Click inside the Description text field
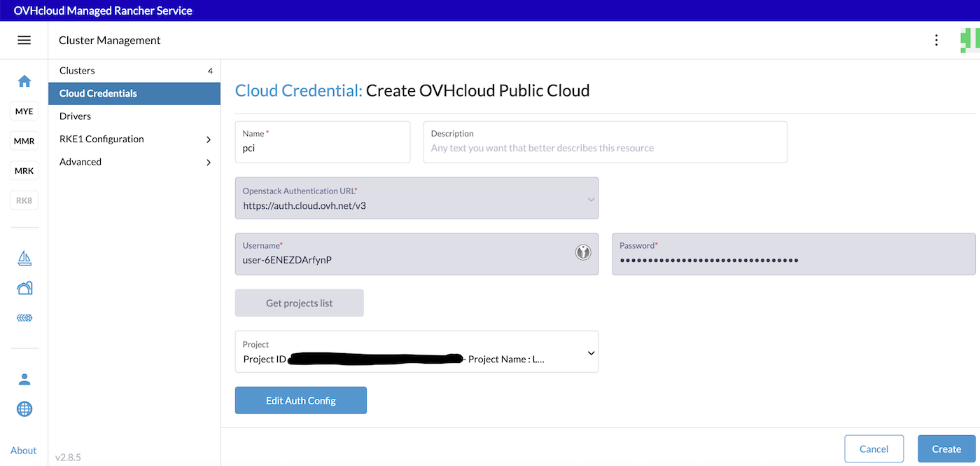 coord(605,142)
